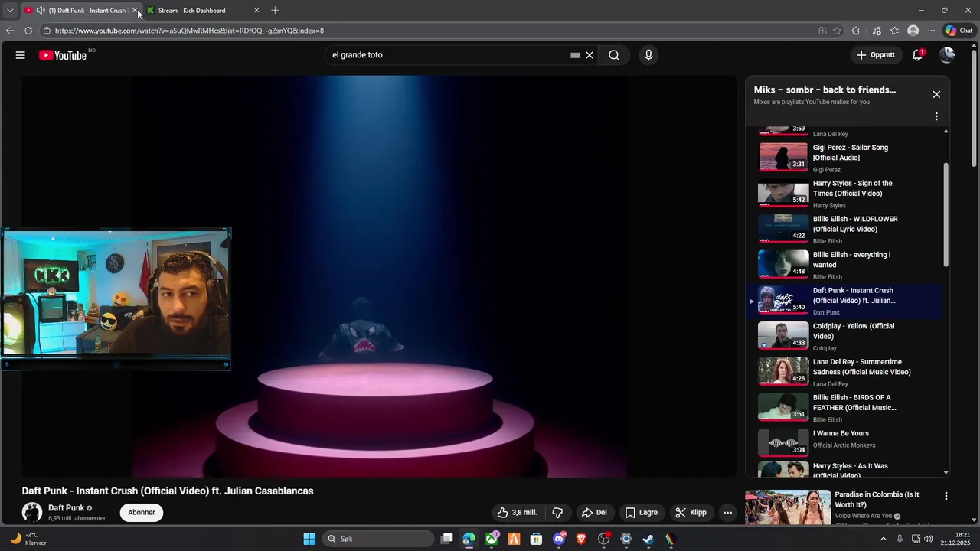Open Brave browser from taskbar
Image resolution: width=980 pixels, height=551 pixels.
click(x=581, y=539)
